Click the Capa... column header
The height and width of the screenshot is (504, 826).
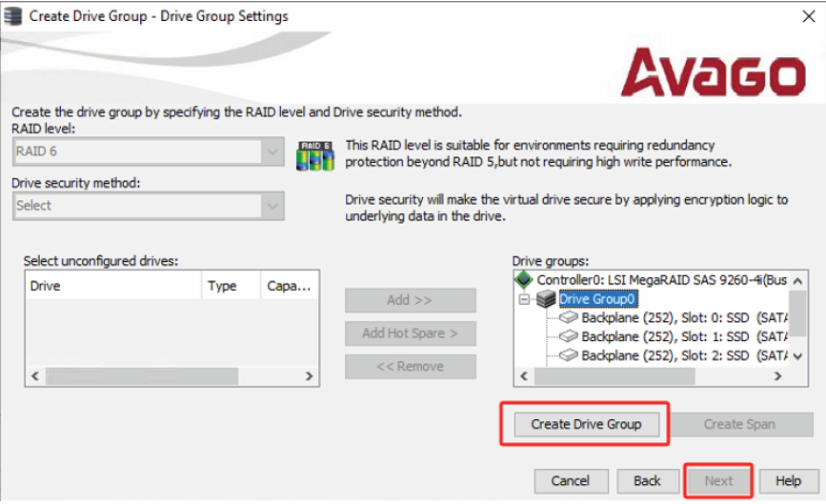point(290,286)
